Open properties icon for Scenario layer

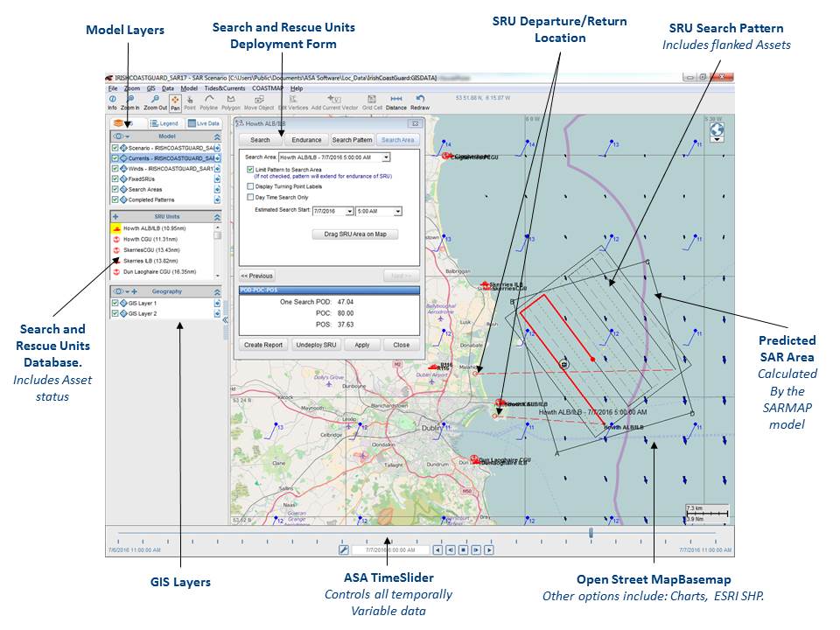(218, 148)
